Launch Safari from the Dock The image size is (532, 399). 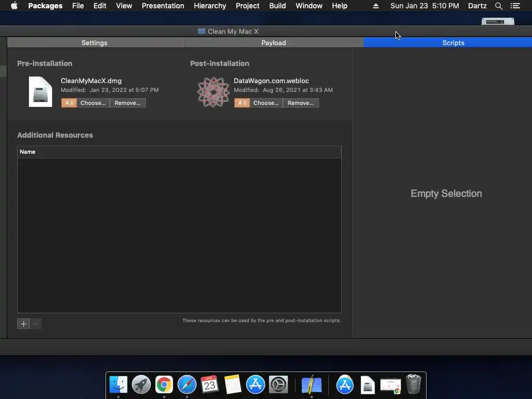[x=187, y=384]
